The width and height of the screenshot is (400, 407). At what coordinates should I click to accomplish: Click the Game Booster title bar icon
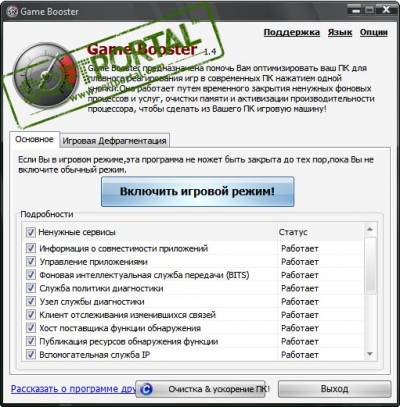(13, 12)
